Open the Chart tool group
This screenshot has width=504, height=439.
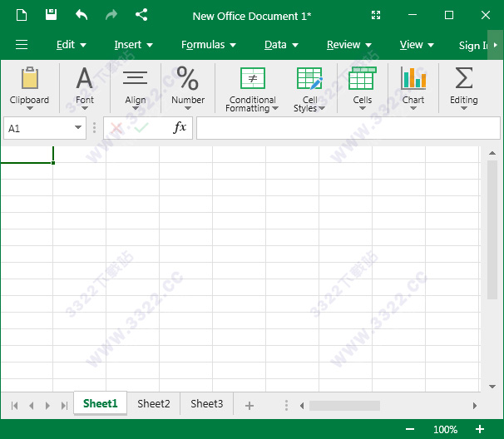[413, 87]
